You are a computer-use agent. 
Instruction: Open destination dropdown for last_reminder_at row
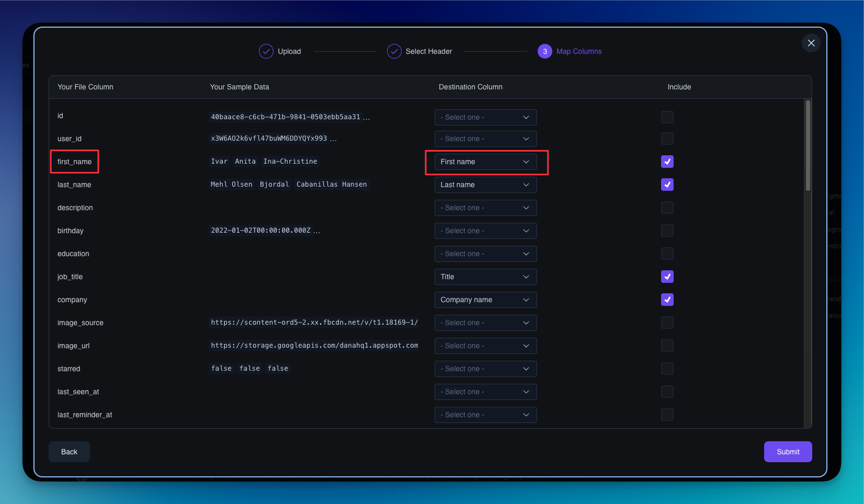486,415
